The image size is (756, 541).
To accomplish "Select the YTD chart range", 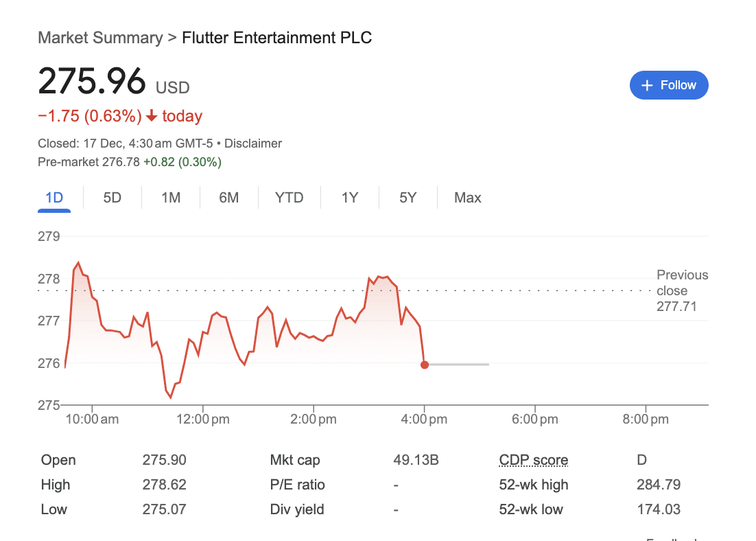I will pyautogui.click(x=290, y=198).
